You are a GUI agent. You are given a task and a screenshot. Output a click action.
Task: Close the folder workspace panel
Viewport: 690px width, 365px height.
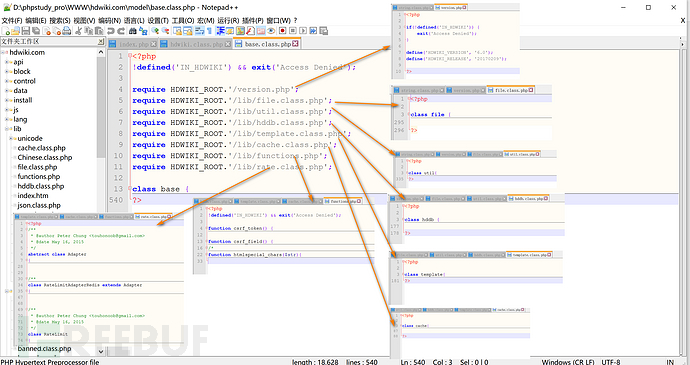pyautogui.click(x=101, y=42)
